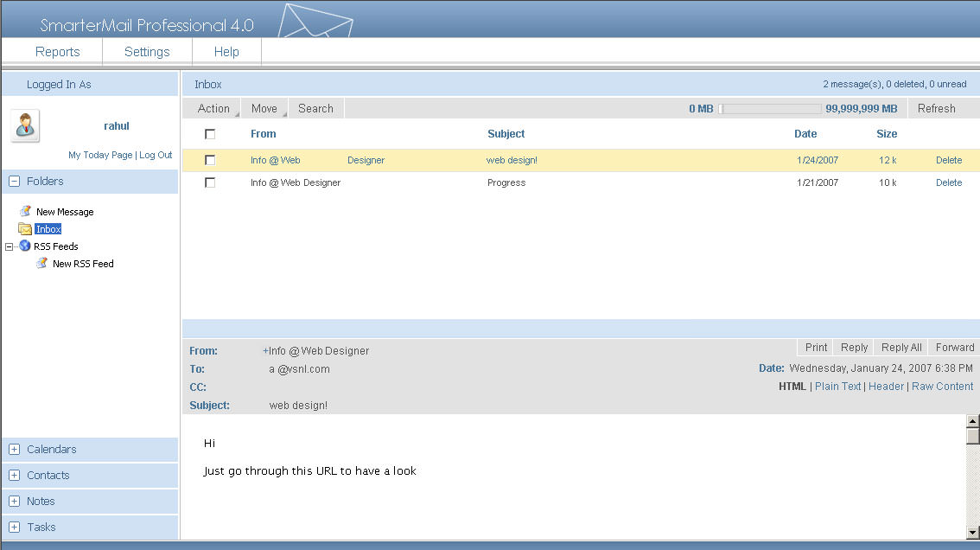
Task: Log Out of SmarterMail
Action: pyautogui.click(x=156, y=155)
